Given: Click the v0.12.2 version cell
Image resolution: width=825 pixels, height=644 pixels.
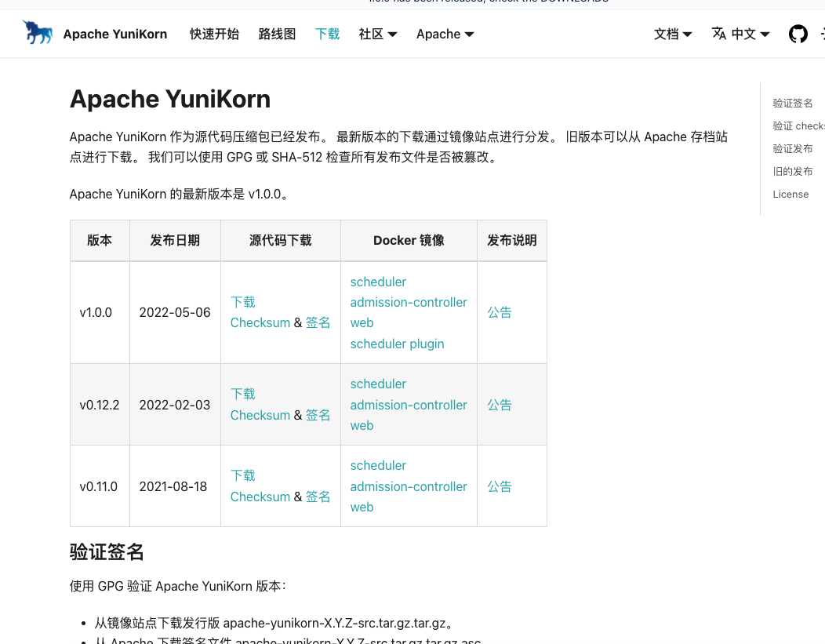Looking at the screenshot, I should 100,405.
